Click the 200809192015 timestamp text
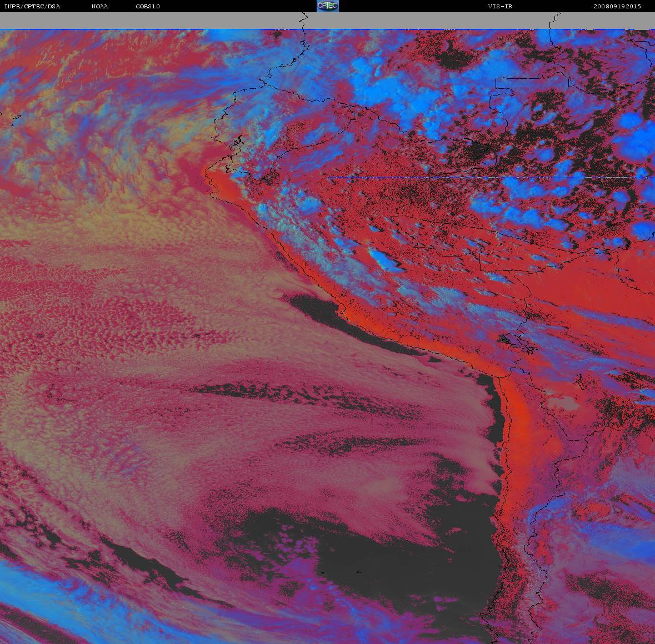 617,6
